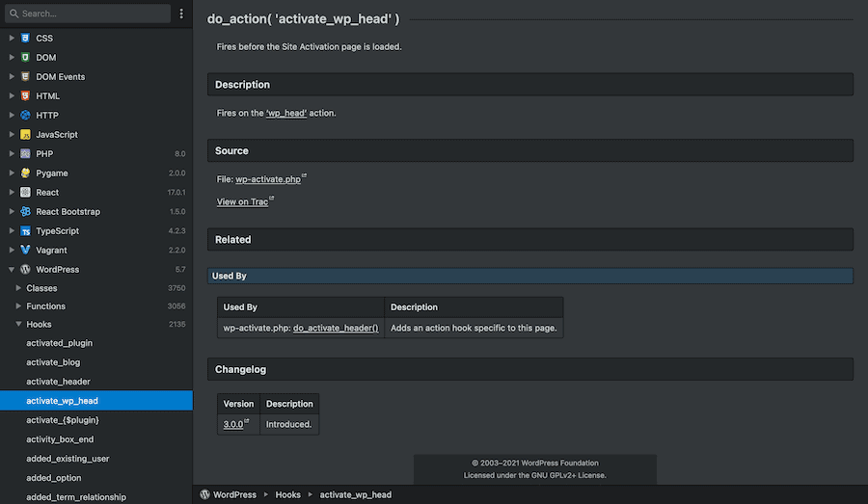Click the Pygame icon in sidebar
Image resolution: width=868 pixels, height=504 pixels.
[25, 173]
